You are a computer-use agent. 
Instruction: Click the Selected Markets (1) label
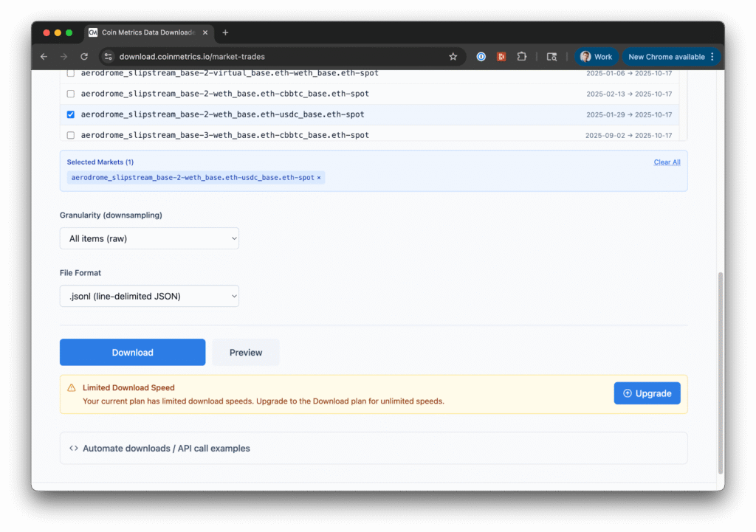coord(100,162)
